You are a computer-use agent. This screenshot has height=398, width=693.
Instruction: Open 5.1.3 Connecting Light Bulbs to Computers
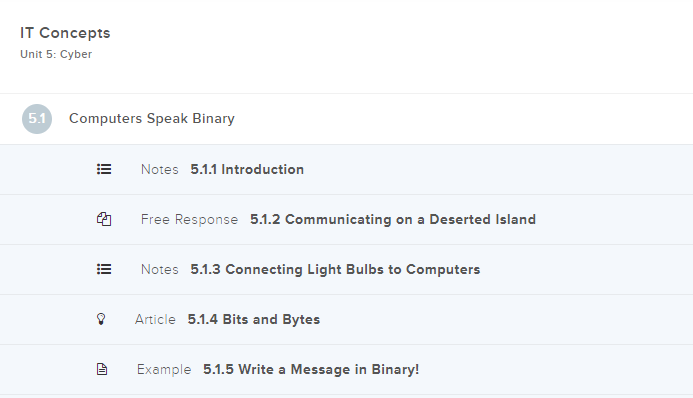[335, 269]
